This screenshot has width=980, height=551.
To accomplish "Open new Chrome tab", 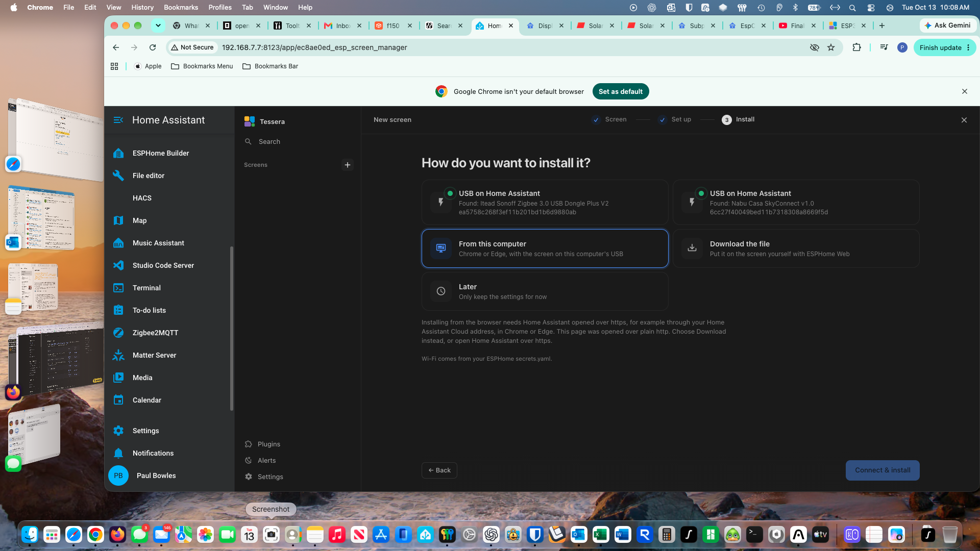I will (x=882, y=26).
